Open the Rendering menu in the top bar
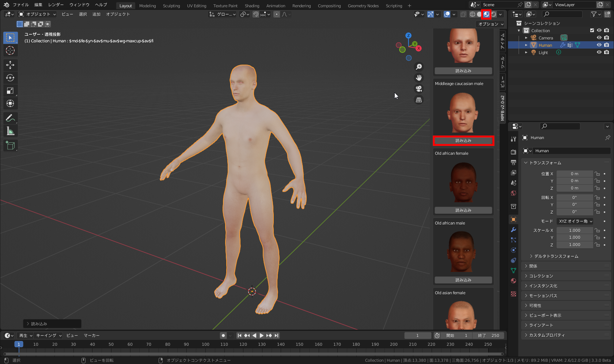 pos(302,5)
